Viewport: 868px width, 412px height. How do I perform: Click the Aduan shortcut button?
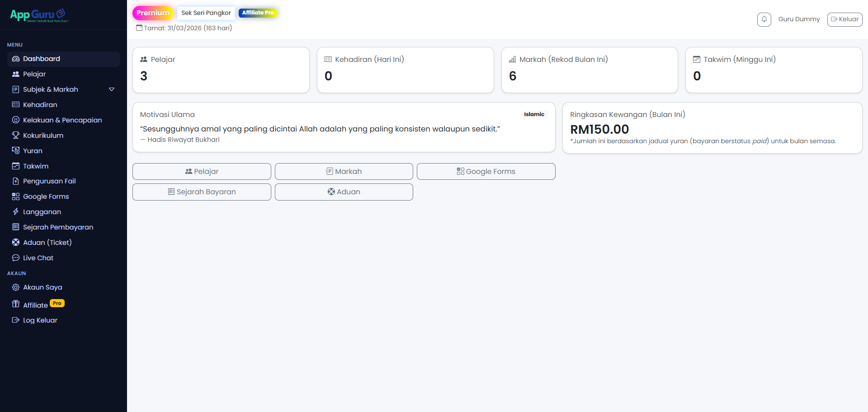[344, 192]
